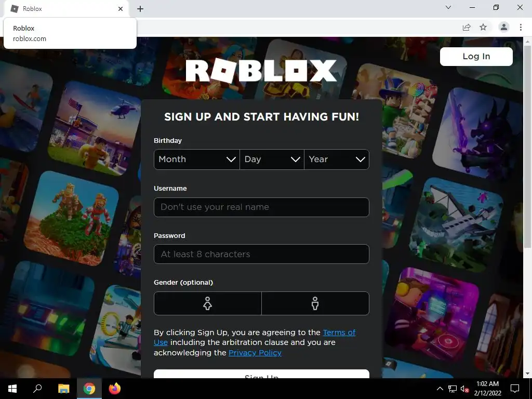
Task: Open the notification center icon
Action: [515, 389]
